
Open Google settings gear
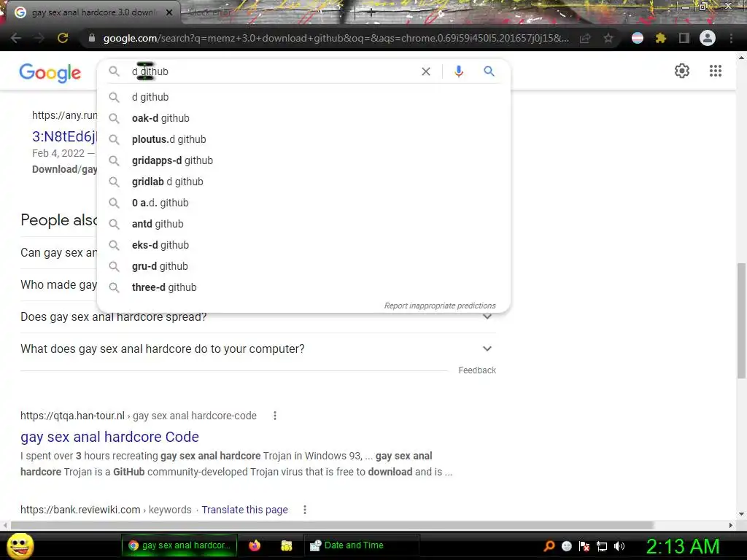click(x=682, y=71)
